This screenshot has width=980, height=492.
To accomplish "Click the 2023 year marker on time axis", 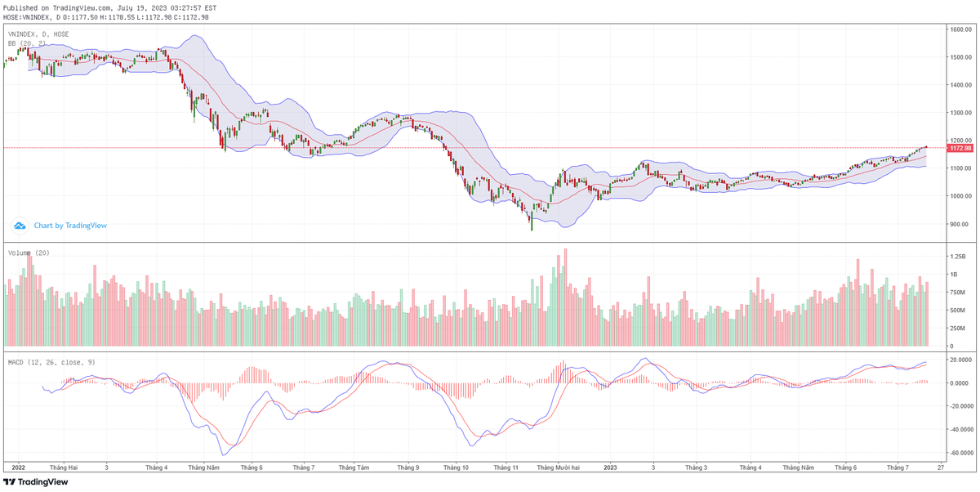I will tap(609, 467).
